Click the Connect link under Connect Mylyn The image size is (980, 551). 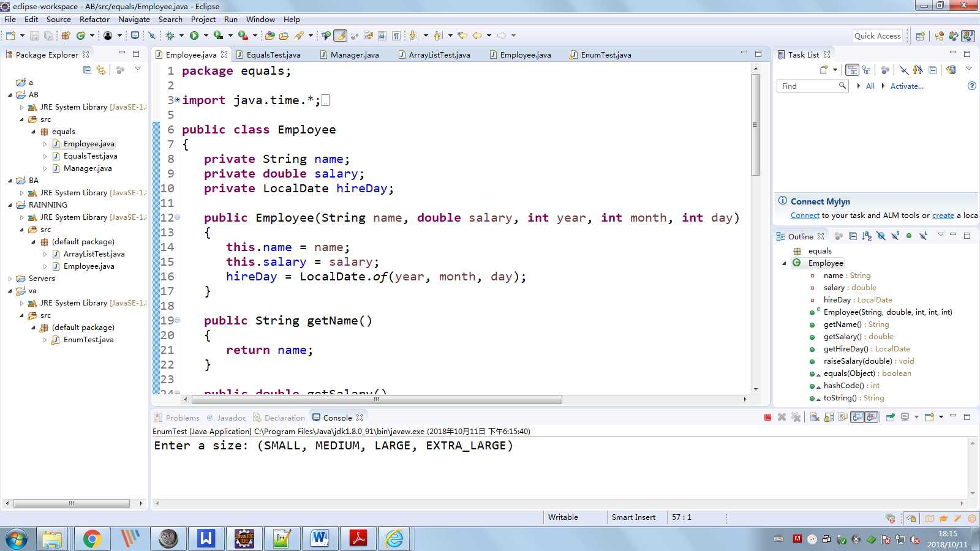805,216
